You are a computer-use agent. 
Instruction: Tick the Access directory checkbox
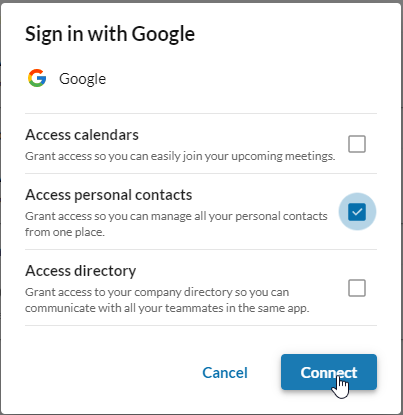click(x=357, y=288)
